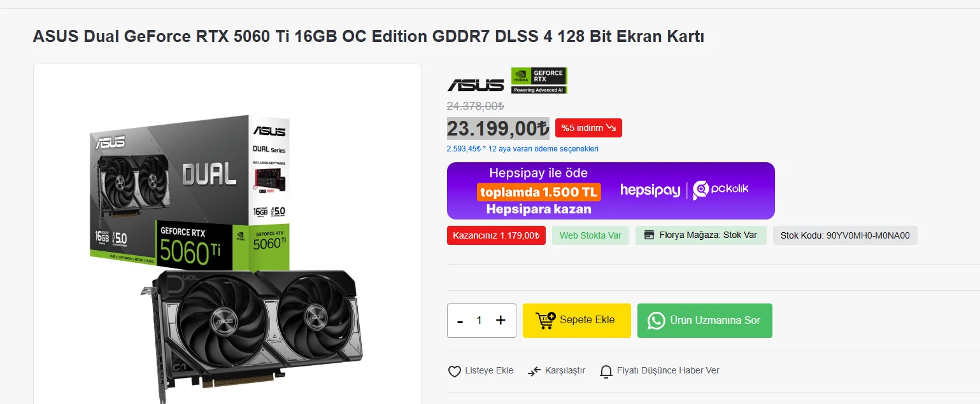Screen dimensions: 980x404
Task: Decrease quantity with the minus button
Action: pyautogui.click(x=460, y=321)
